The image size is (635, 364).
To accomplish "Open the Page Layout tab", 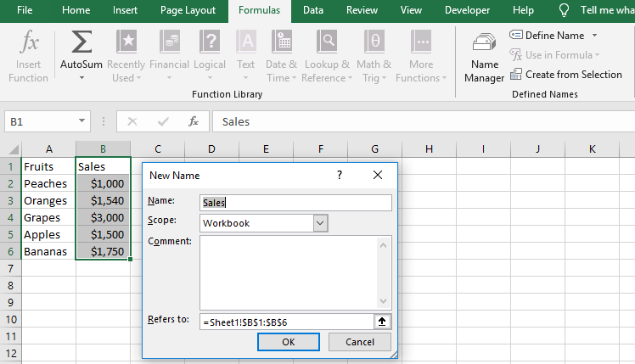I will click(x=188, y=10).
